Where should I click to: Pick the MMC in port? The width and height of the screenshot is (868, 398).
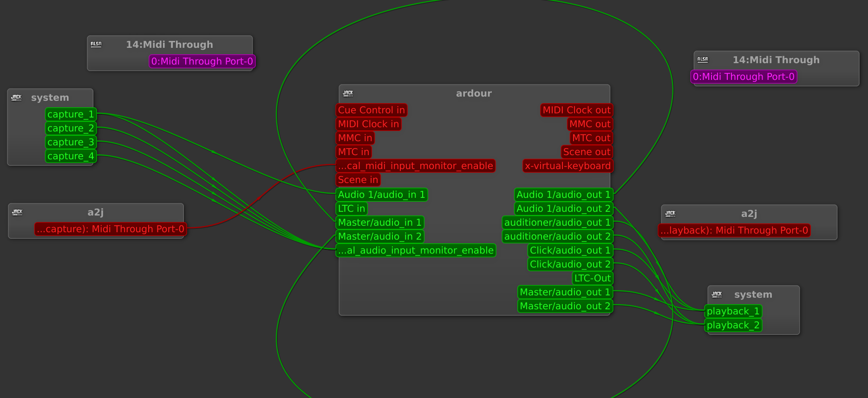[355, 138]
